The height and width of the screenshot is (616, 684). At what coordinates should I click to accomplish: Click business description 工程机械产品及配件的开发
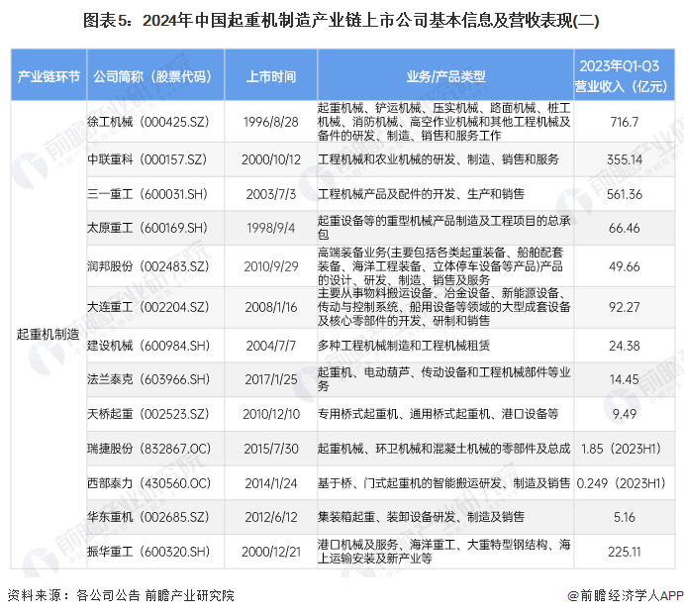[421, 194]
